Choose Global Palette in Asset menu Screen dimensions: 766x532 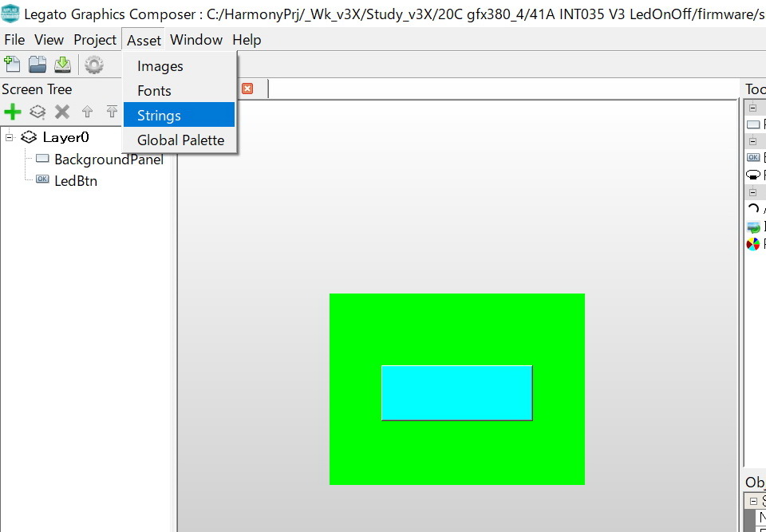(x=180, y=140)
